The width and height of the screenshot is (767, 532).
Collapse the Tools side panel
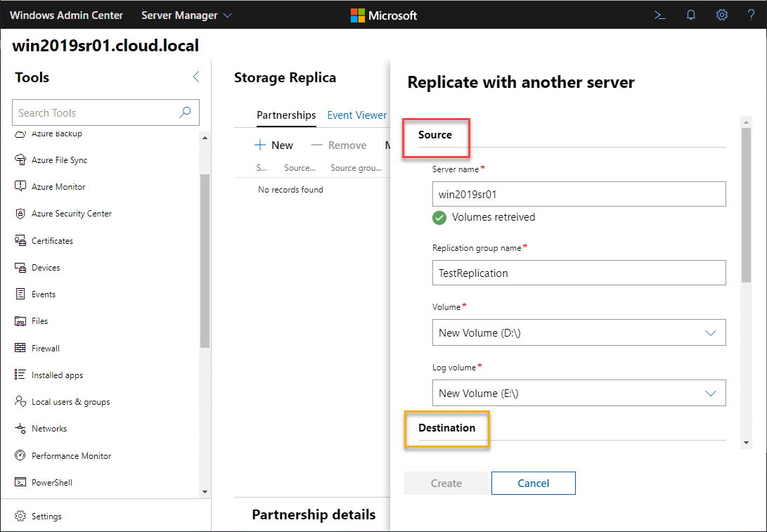[196, 77]
